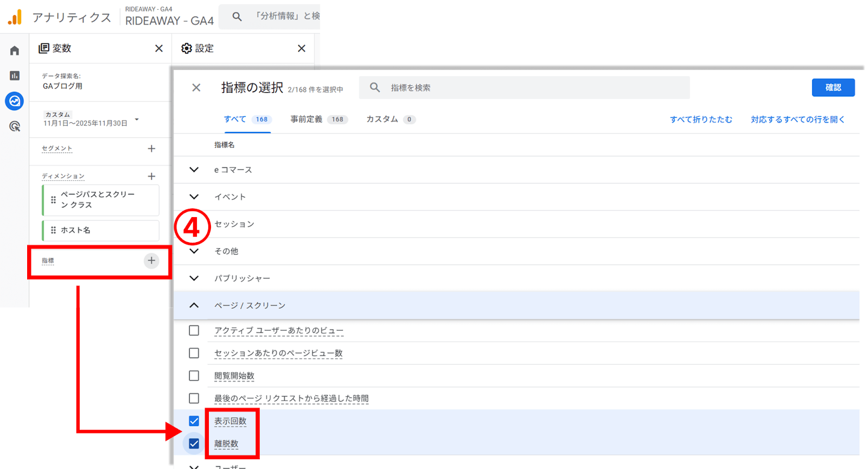Click the 変数 panel icon

(x=44, y=48)
